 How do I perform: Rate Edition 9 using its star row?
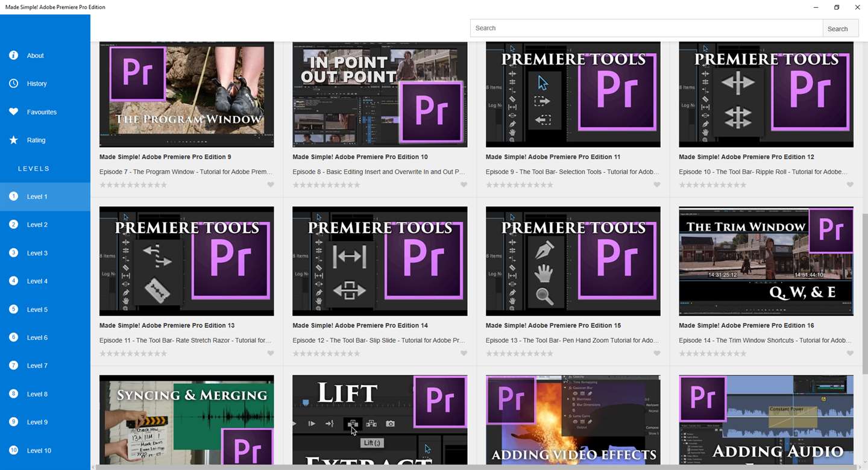[x=133, y=185]
